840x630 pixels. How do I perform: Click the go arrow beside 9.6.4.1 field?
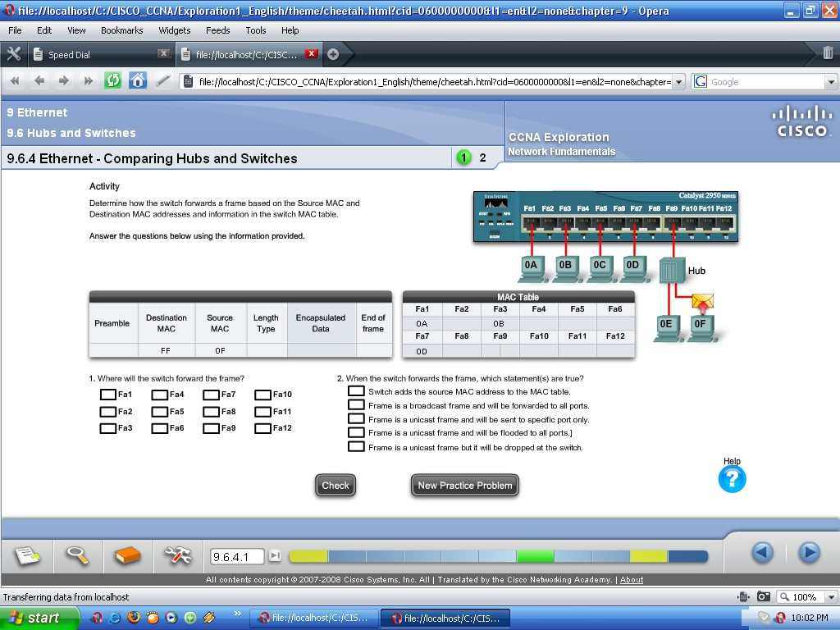tap(275, 556)
